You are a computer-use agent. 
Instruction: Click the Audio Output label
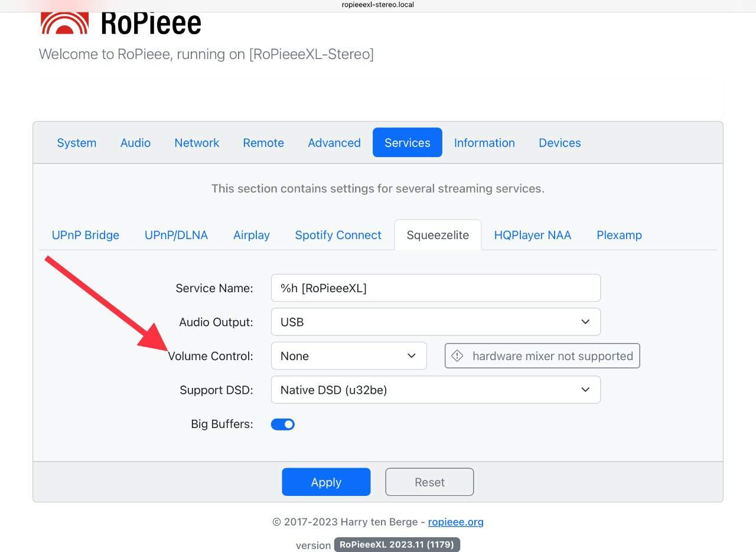click(x=216, y=322)
